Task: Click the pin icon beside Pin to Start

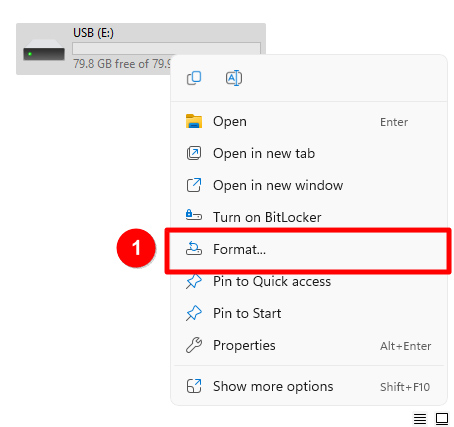Action: tap(194, 313)
